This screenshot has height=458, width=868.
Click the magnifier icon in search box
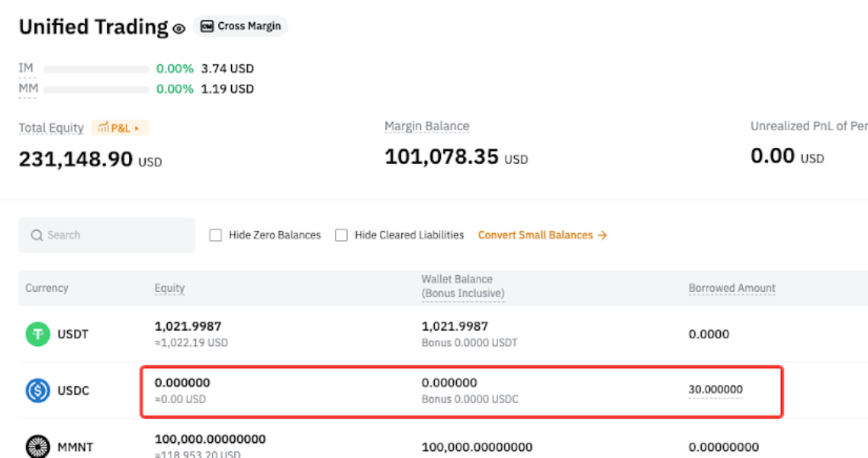coord(37,235)
